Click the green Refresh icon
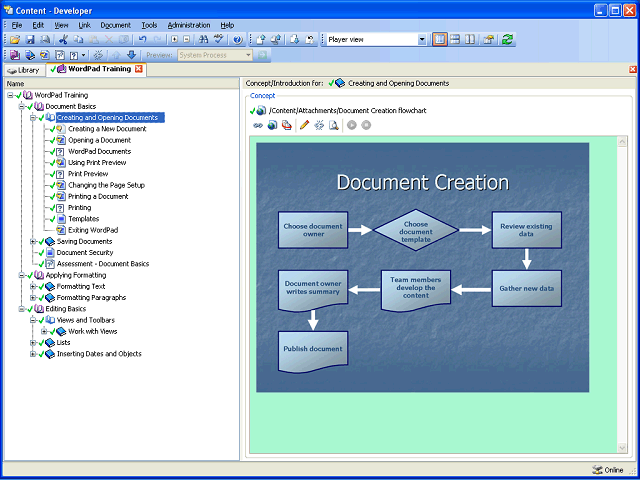 coord(507,40)
